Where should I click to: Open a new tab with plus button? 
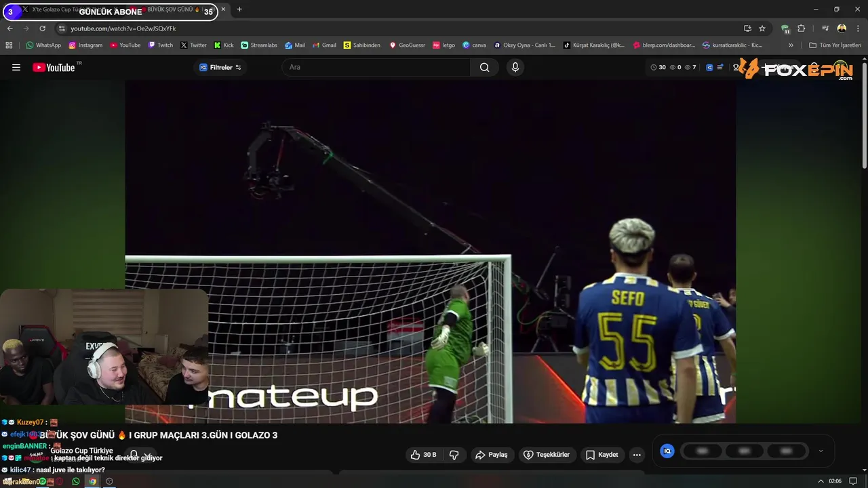tap(239, 9)
